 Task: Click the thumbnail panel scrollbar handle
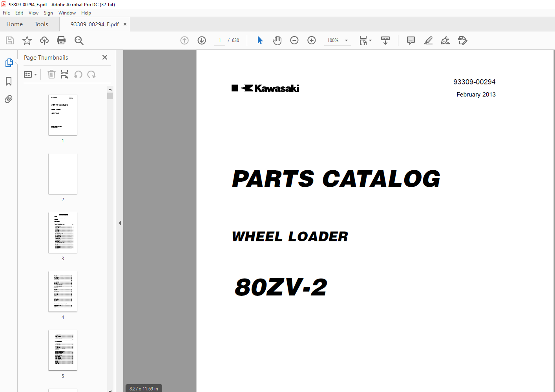[x=110, y=96]
